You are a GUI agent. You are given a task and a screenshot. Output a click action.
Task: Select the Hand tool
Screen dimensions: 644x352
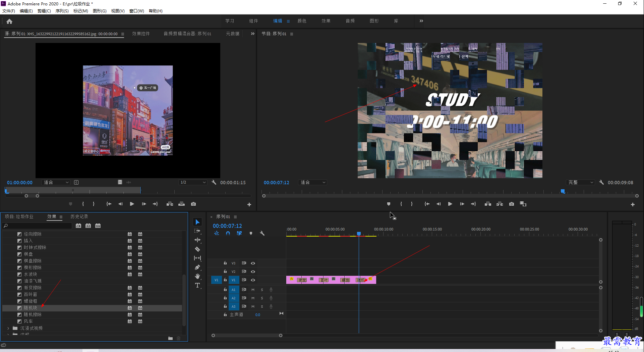[x=197, y=276]
